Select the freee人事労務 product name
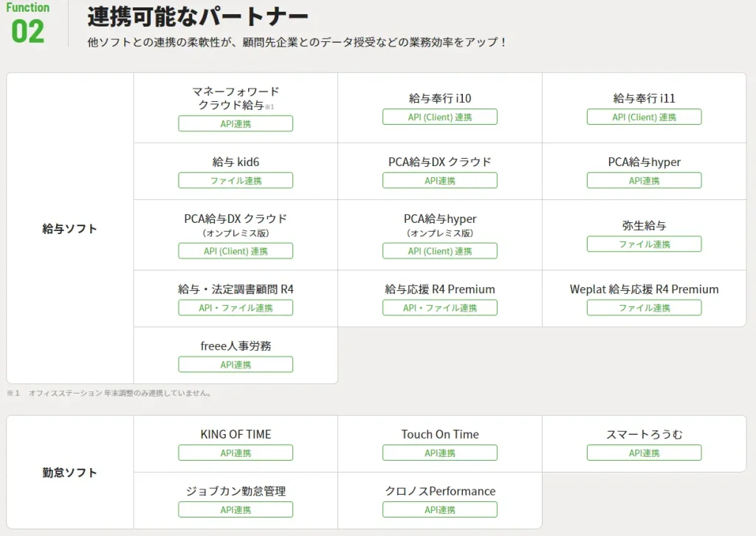 tap(236, 346)
